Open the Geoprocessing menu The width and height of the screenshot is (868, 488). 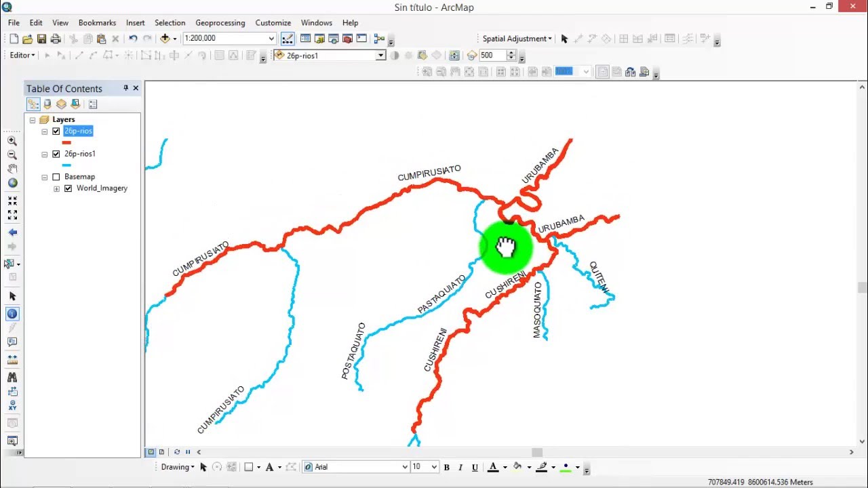(x=220, y=22)
